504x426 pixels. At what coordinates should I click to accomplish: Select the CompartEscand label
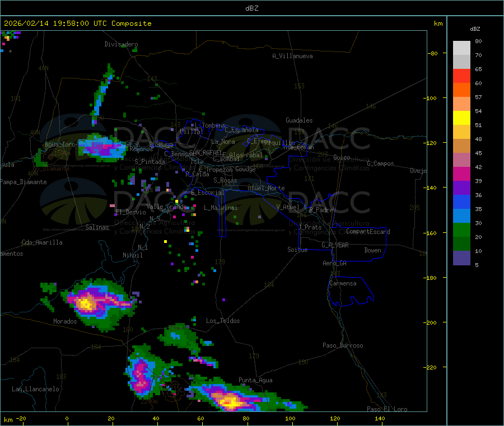368,232
